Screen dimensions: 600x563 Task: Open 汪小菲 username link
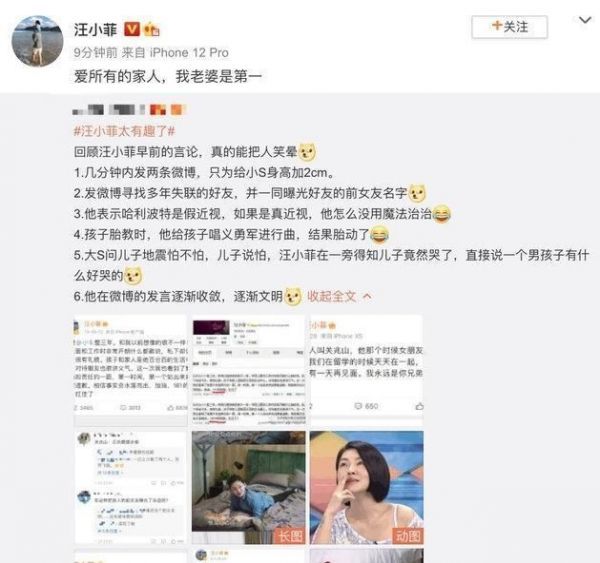tap(96, 29)
